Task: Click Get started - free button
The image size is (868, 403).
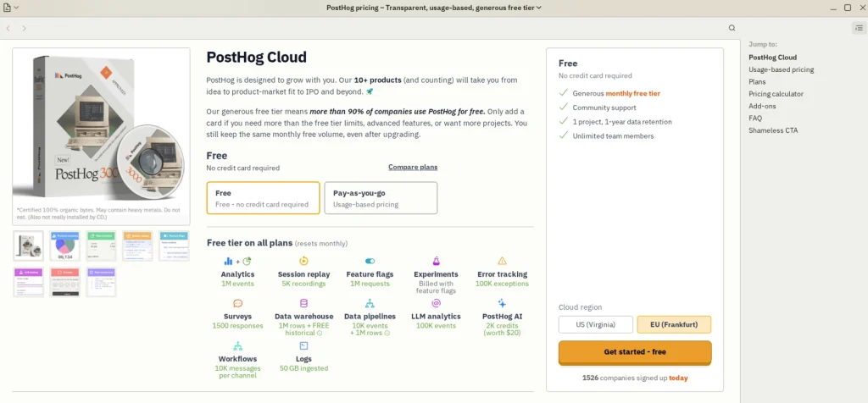Action: (635, 352)
